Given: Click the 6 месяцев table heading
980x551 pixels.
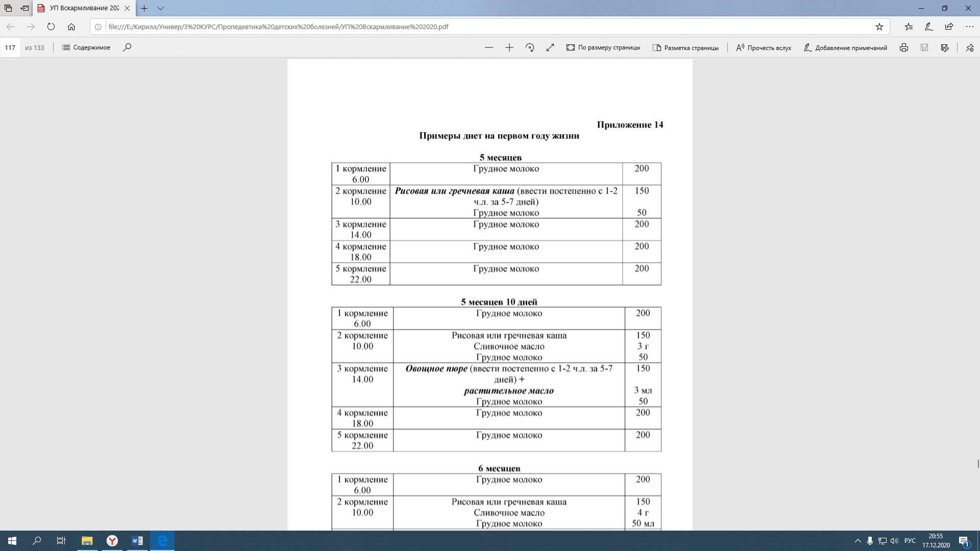Looking at the screenshot, I should click(x=499, y=468).
